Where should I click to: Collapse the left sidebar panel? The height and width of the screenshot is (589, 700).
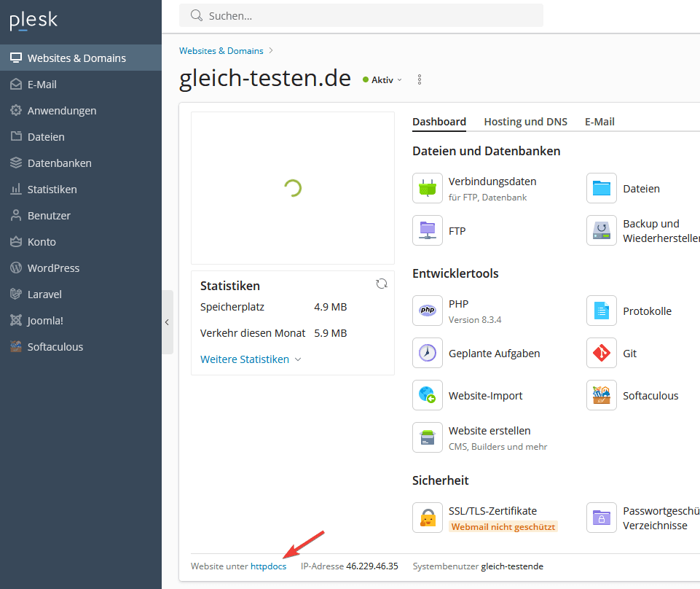pyautogui.click(x=167, y=322)
